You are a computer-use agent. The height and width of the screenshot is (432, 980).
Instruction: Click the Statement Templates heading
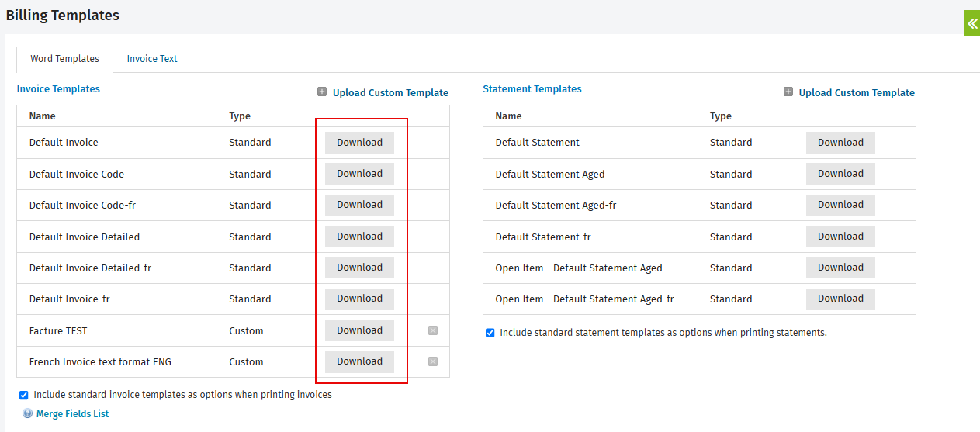[532, 89]
